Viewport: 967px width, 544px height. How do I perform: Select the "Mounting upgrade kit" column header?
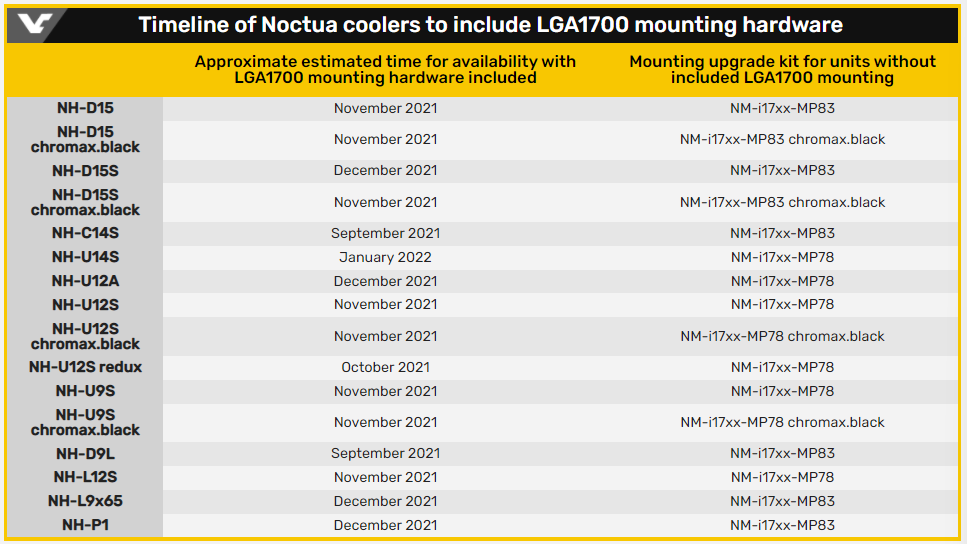[x=782, y=69]
